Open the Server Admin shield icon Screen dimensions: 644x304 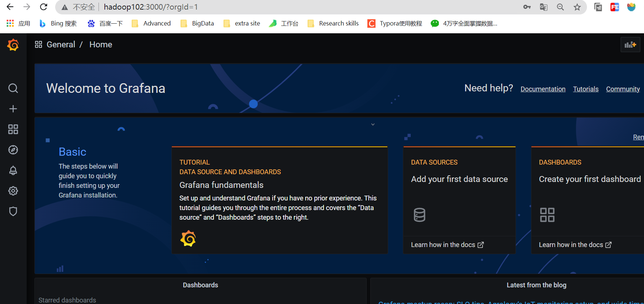13,212
